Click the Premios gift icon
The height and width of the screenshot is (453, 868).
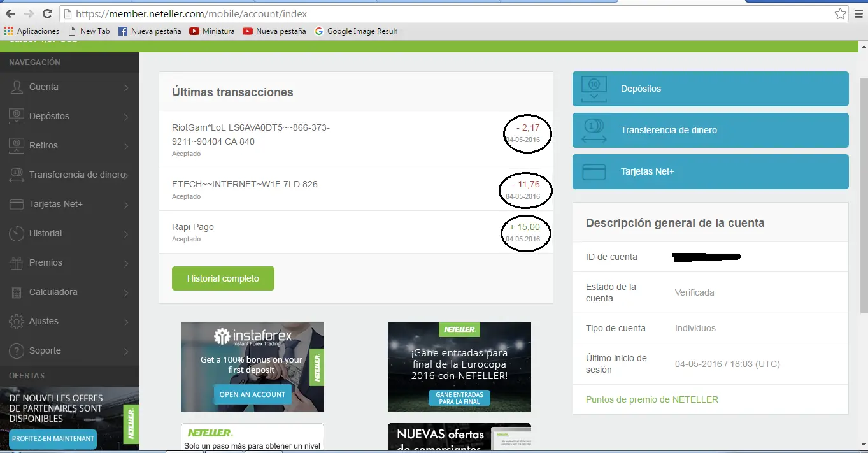pos(17,262)
